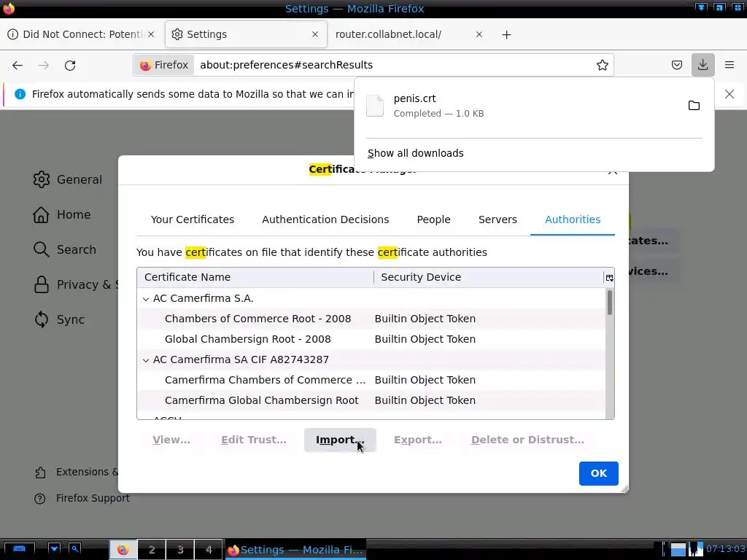The image size is (747, 560).
Task: Open Privacy & Security settings category
Action: (75, 285)
